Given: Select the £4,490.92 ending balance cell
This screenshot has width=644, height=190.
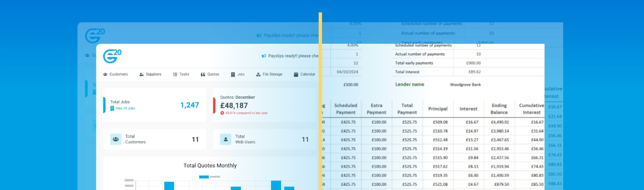Looking at the screenshot, I should 500,122.
